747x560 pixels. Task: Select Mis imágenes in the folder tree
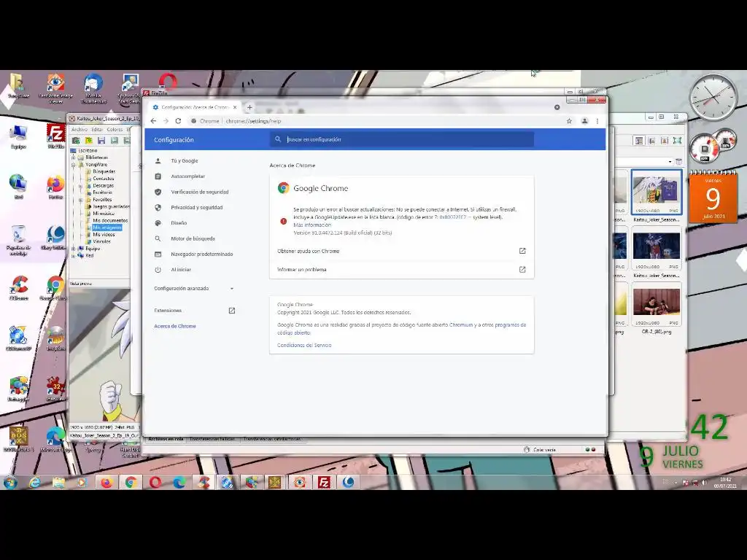click(107, 227)
